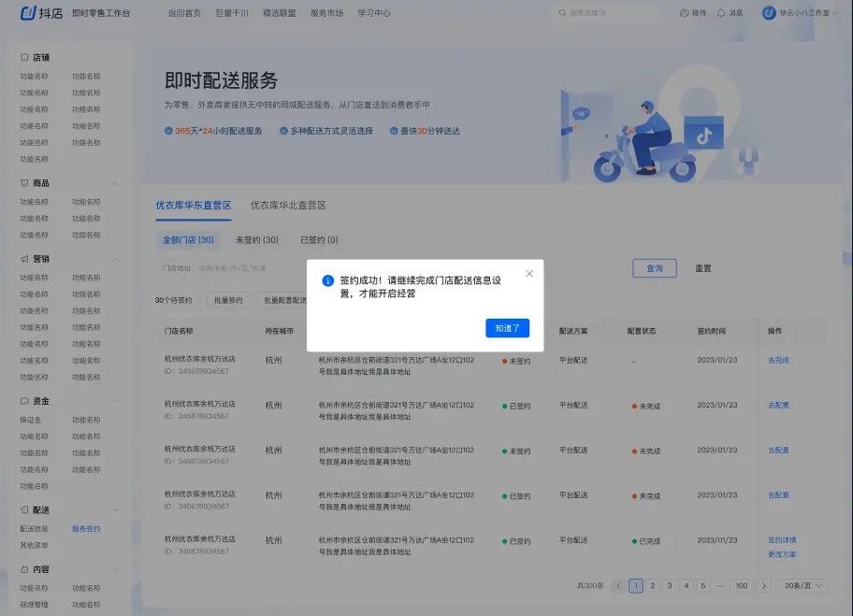853x616 pixels.
Task: Click the 配置状态 column header
Action: (641, 331)
